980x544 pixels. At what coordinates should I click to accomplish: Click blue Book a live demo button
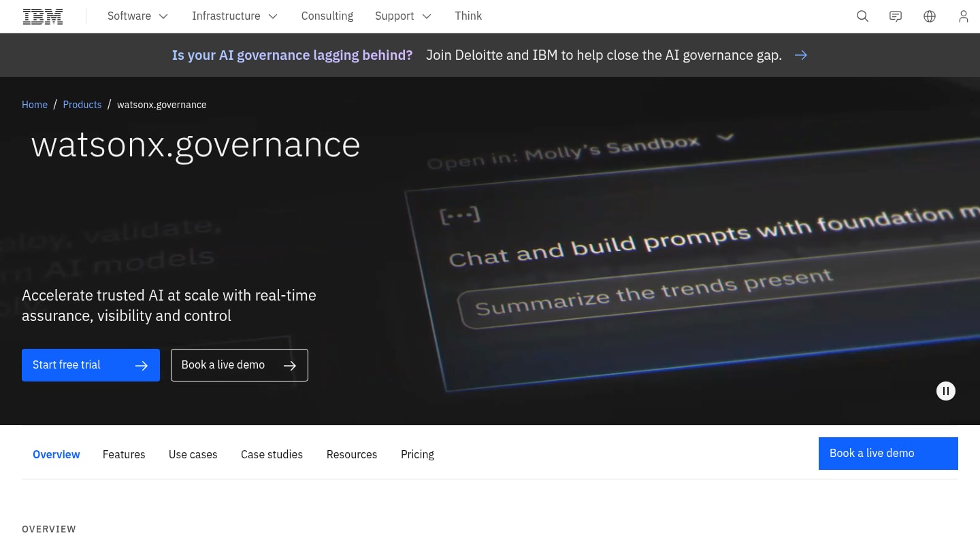[x=888, y=454]
